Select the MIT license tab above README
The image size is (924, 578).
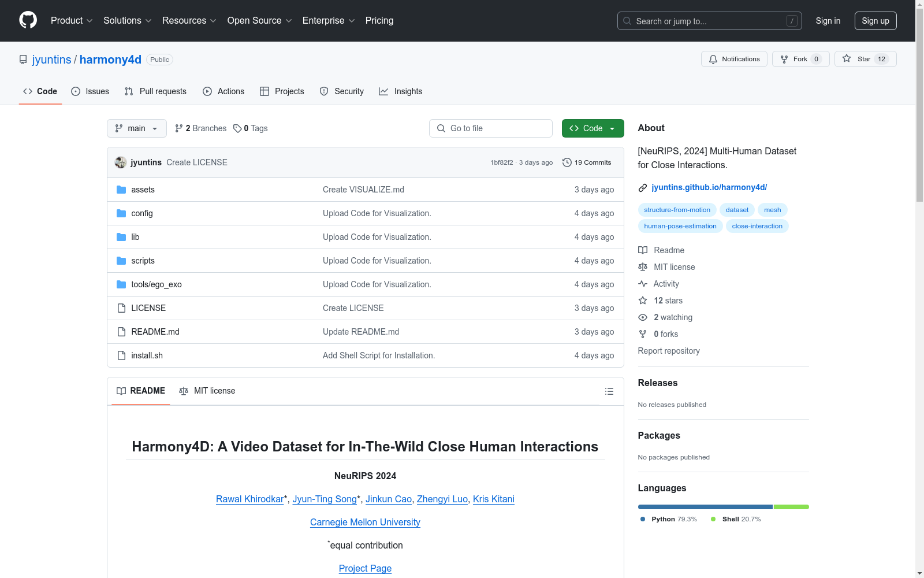point(207,391)
